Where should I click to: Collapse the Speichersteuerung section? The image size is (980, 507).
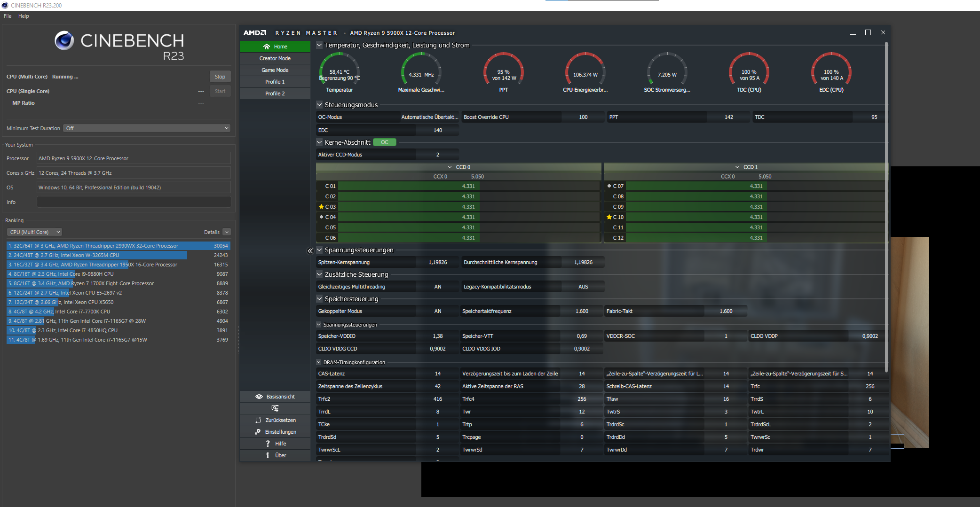319,299
